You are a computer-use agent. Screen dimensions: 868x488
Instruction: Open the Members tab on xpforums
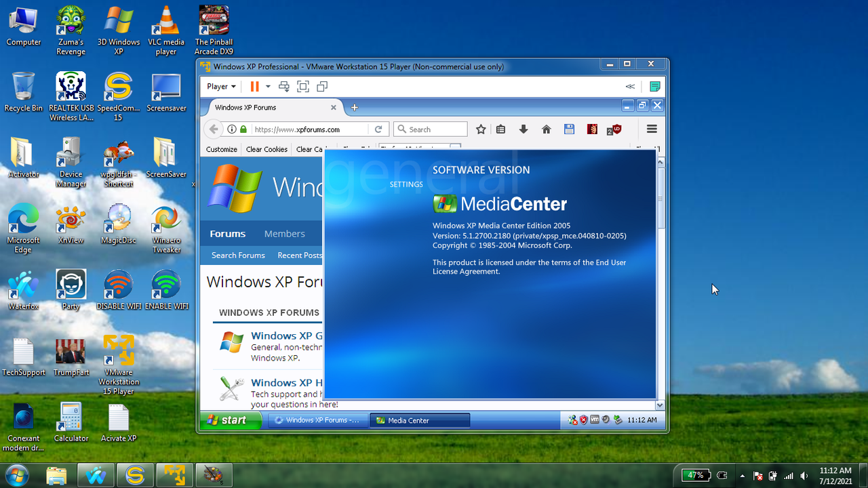(x=285, y=233)
